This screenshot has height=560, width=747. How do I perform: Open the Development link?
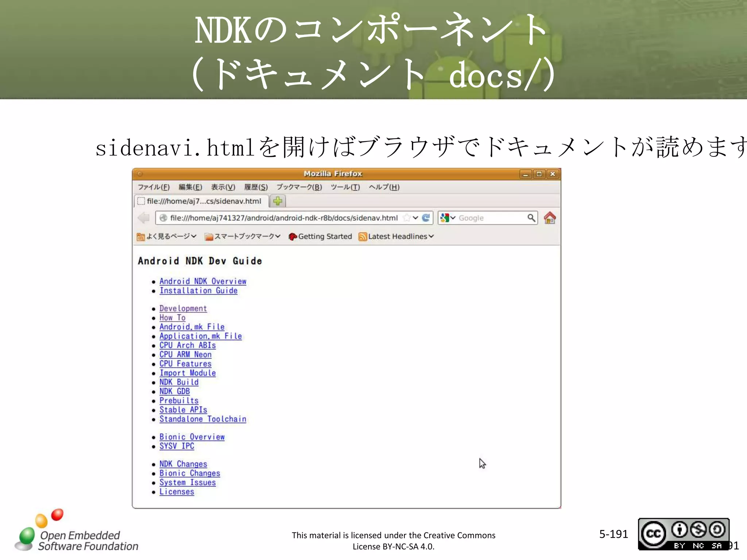[183, 308]
